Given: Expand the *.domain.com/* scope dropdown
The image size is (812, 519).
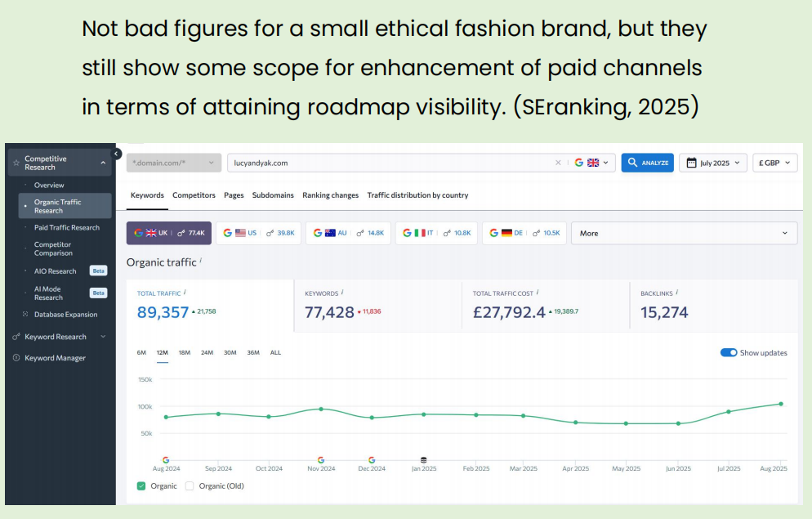Looking at the screenshot, I should coord(174,163).
